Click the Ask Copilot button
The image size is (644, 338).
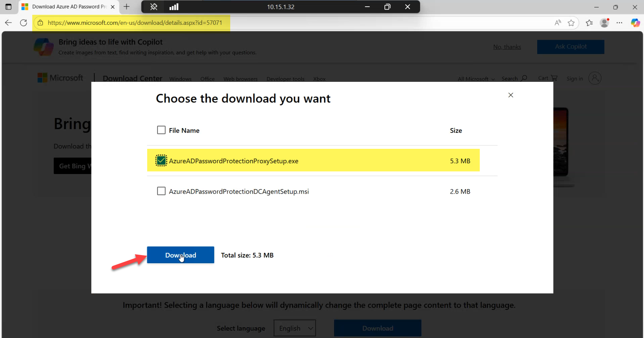coord(571,47)
